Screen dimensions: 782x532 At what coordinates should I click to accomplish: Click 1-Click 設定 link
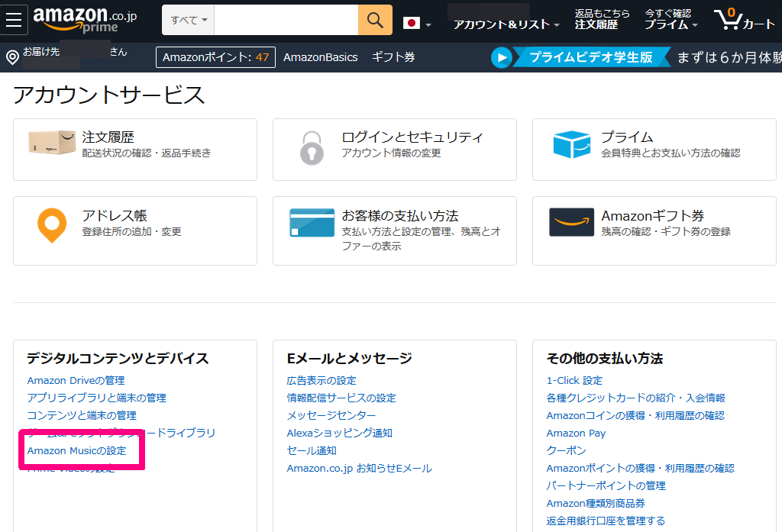(574, 380)
